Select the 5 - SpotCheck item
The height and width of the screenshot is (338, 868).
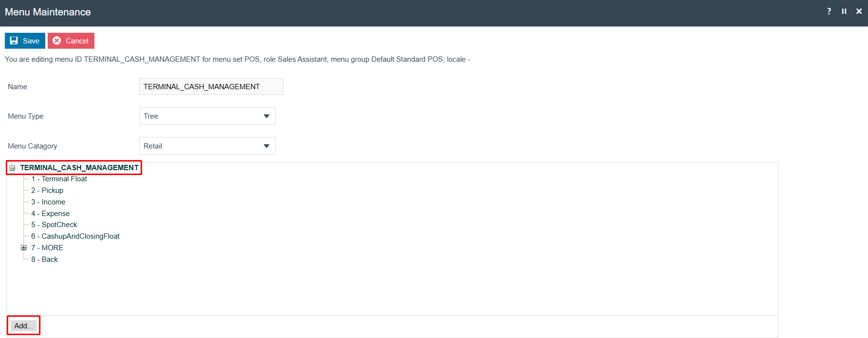[x=54, y=225]
